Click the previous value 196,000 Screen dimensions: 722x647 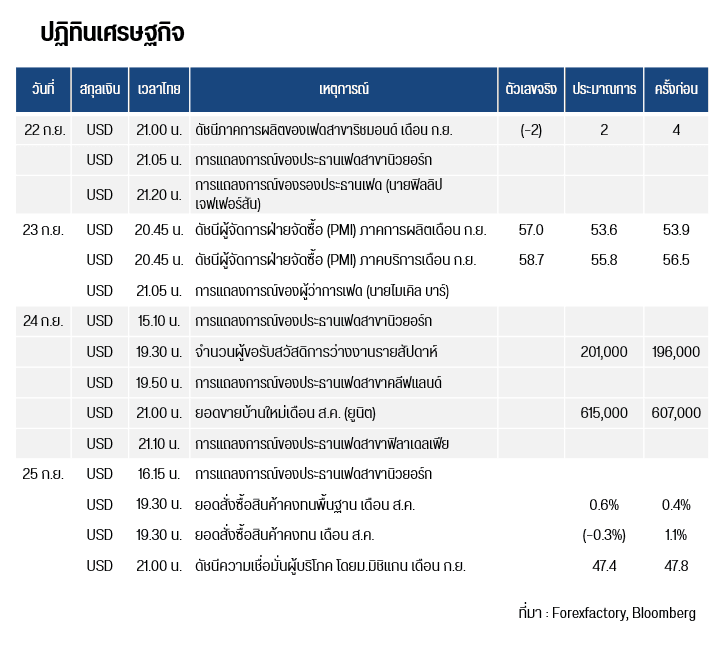676,352
